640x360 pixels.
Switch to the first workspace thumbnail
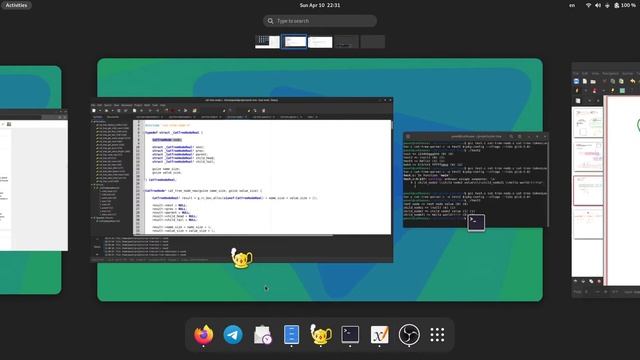coord(267,42)
